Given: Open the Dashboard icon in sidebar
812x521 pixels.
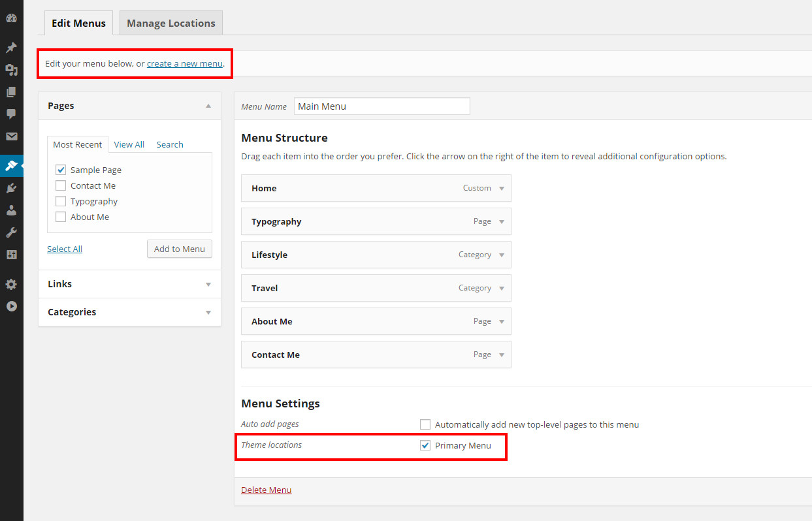Looking at the screenshot, I should [x=11, y=18].
